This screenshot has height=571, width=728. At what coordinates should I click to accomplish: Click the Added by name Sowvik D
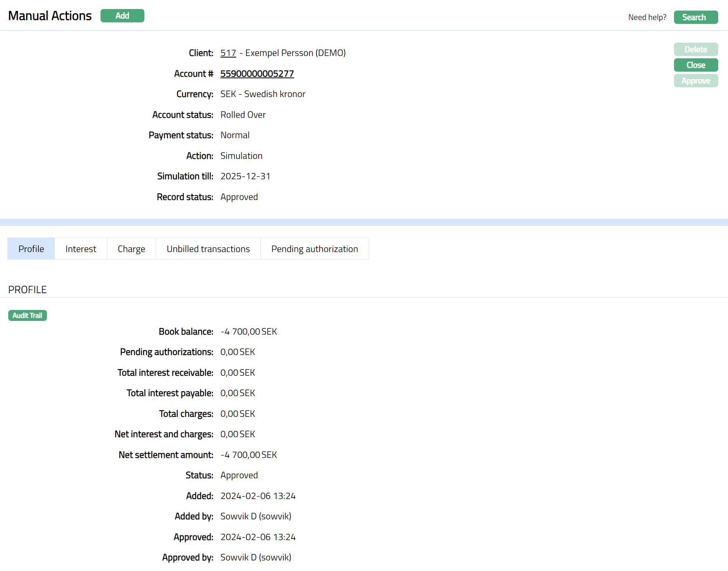(x=256, y=516)
